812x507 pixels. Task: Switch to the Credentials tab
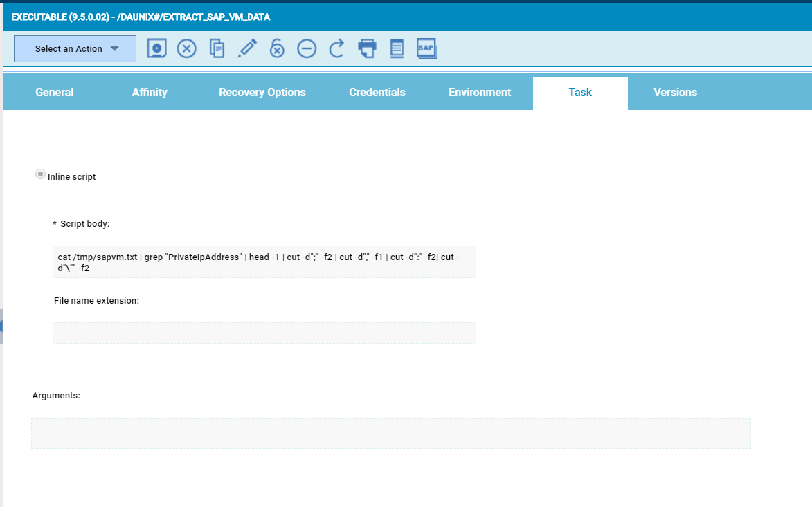(x=377, y=93)
